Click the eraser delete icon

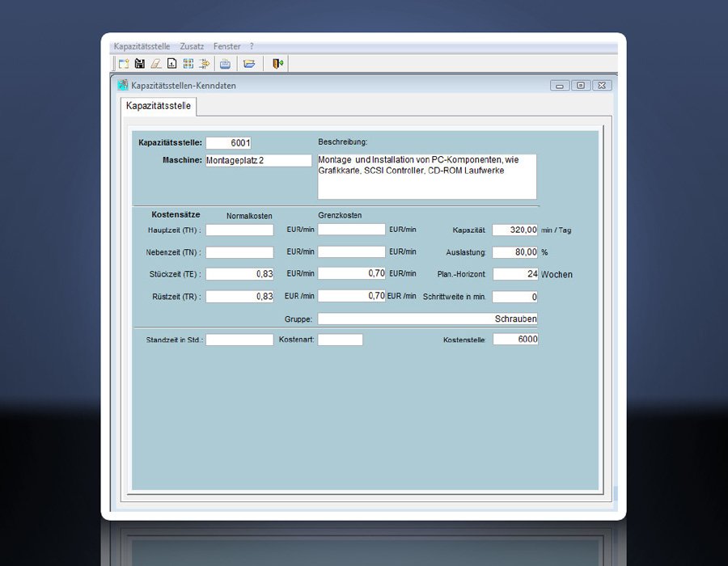point(156,64)
